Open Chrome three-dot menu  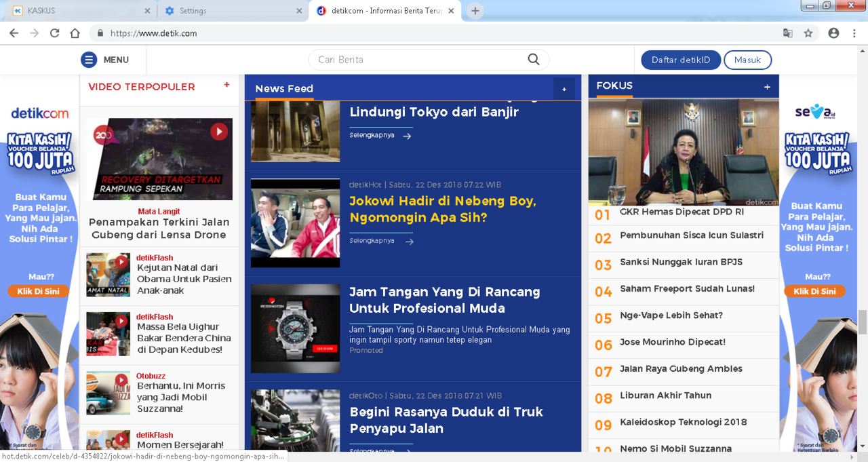click(x=854, y=33)
